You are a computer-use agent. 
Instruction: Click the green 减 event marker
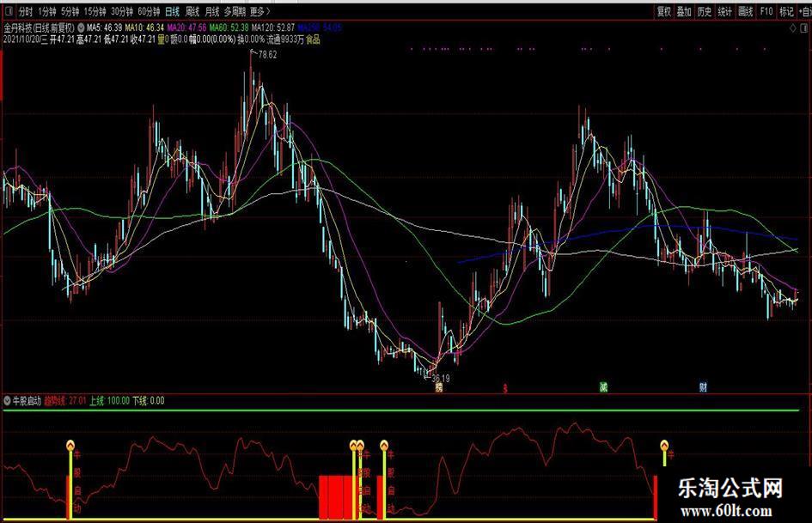603,386
